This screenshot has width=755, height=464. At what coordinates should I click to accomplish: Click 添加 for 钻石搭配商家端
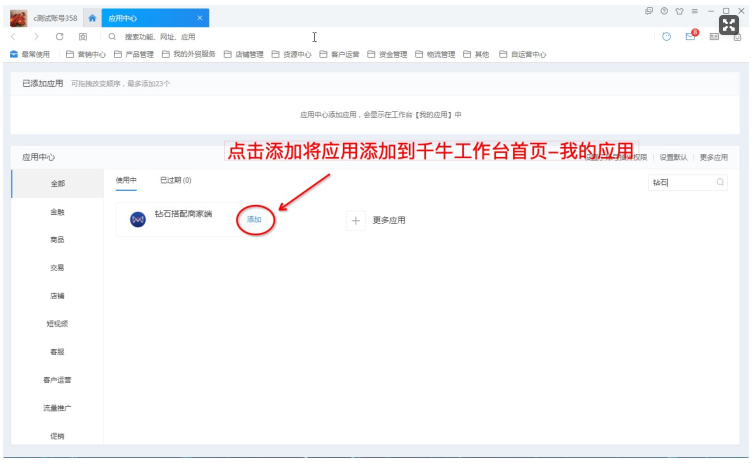point(254,219)
